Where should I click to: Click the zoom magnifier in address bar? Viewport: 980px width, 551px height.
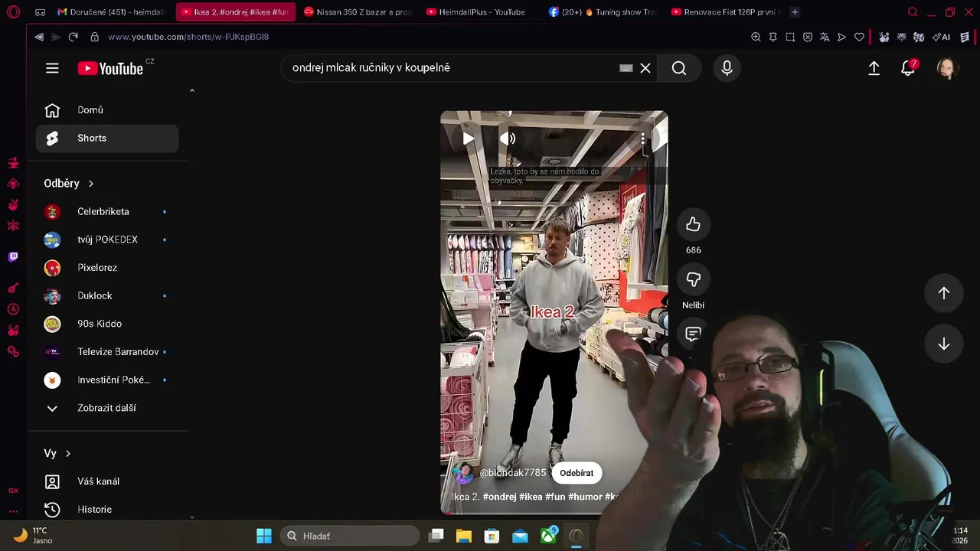coord(756,37)
